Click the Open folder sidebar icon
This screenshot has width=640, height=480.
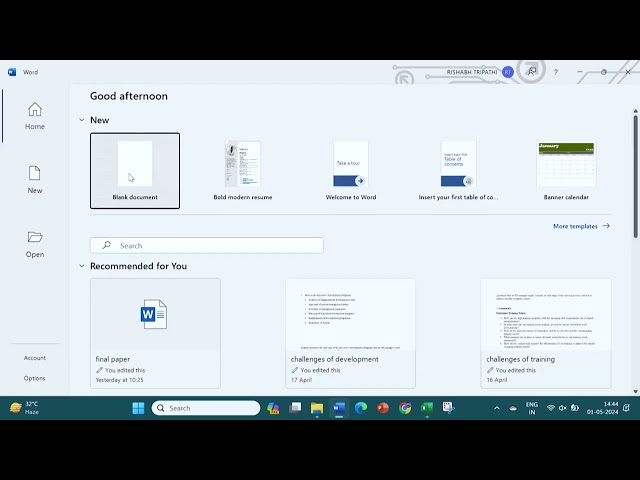[x=34, y=243]
